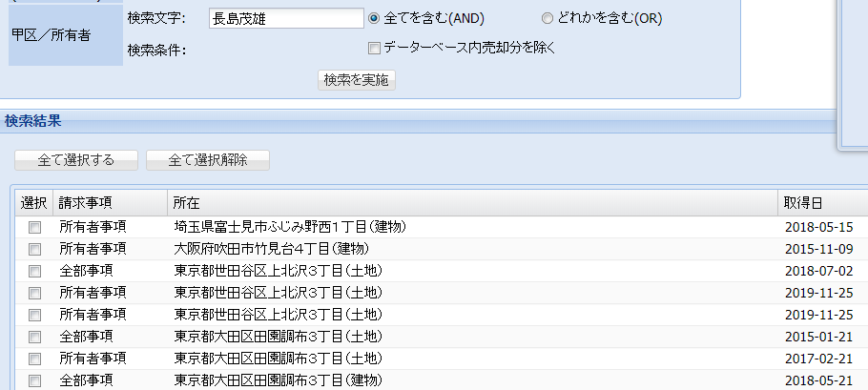
Task: Click 全部事項 in the 2018-07-02 row
Action: (x=86, y=271)
